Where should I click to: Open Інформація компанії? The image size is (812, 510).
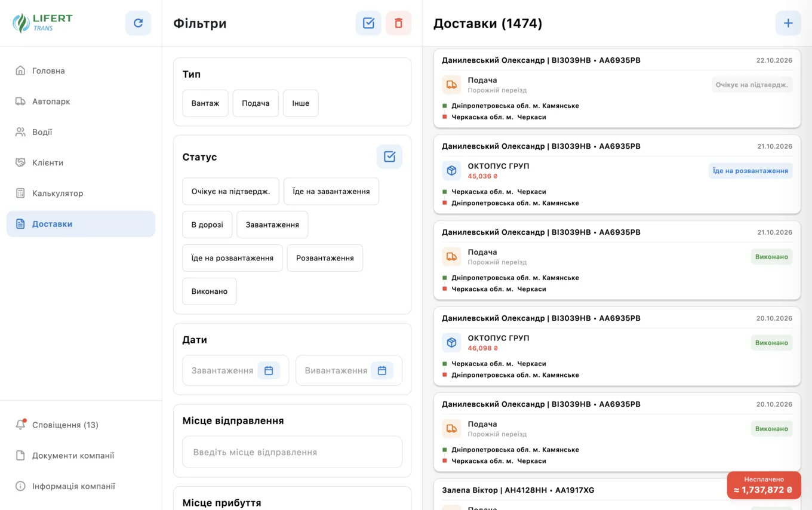(x=81, y=486)
